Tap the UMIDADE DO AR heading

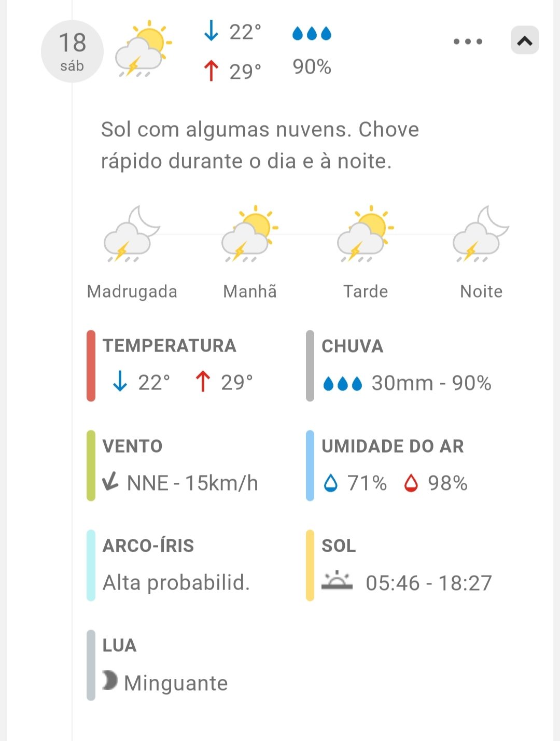[x=393, y=446]
